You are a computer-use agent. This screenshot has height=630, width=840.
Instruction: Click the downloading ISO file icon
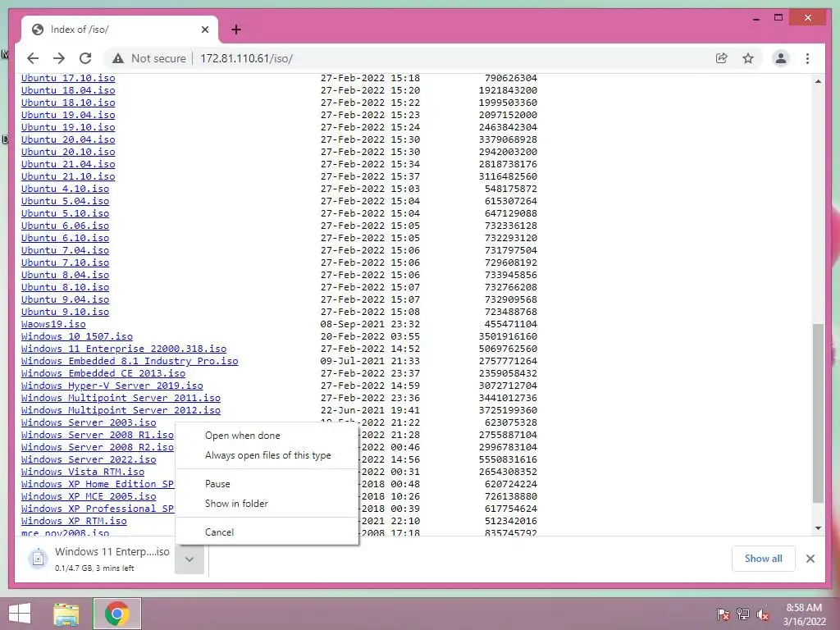click(x=38, y=559)
